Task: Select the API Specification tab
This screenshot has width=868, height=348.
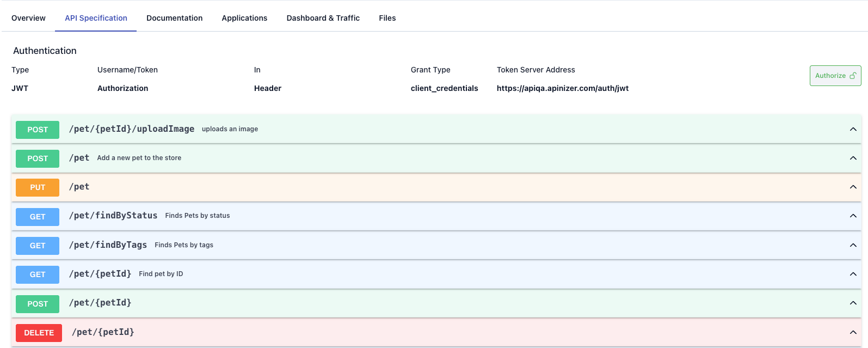Action: 96,18
